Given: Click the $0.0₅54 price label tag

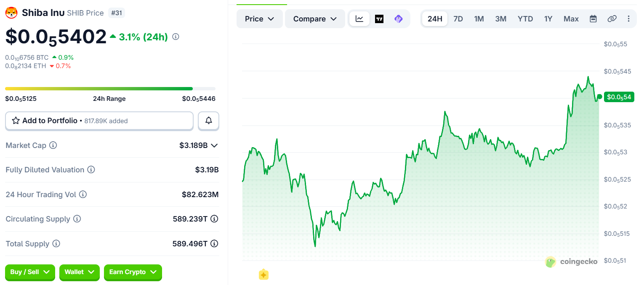Looking at the screenshot, I should point(619,97).
